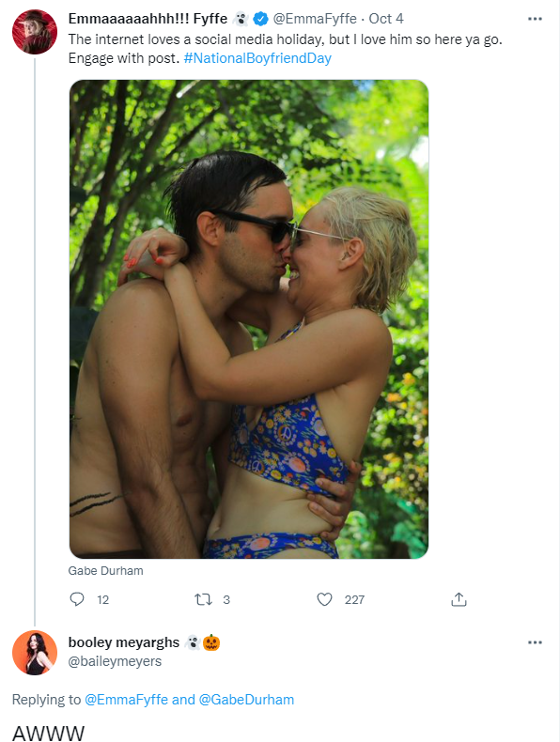
Task: Click the @EmmaFyffe mention in reply
Action: tap(127, 700)
